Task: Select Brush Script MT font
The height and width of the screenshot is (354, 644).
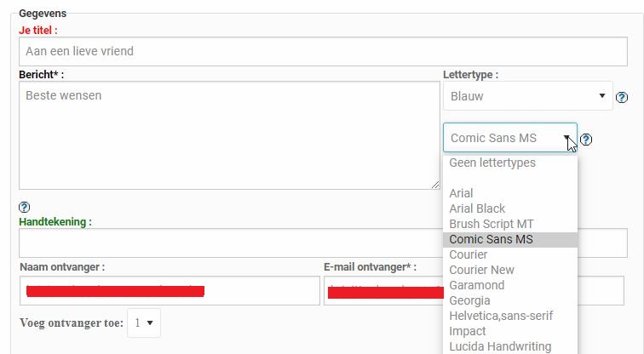Action: (492, 224)
